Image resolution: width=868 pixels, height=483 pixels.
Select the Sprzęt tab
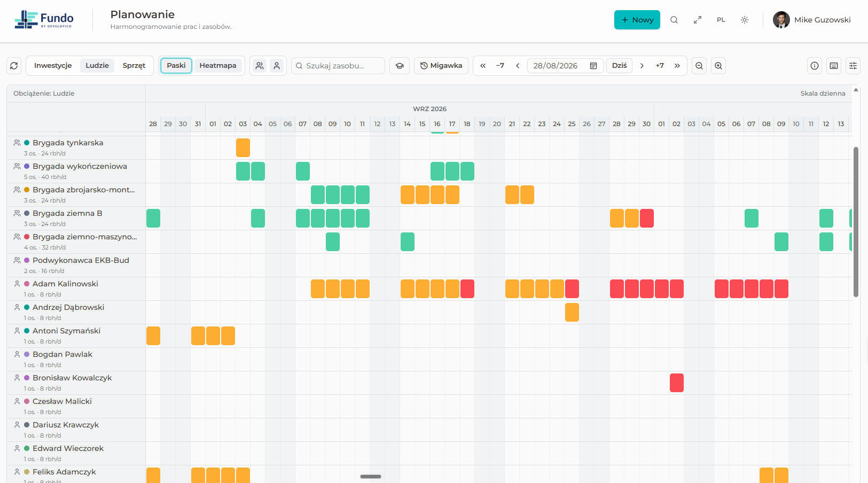click(x=134, y=66)
